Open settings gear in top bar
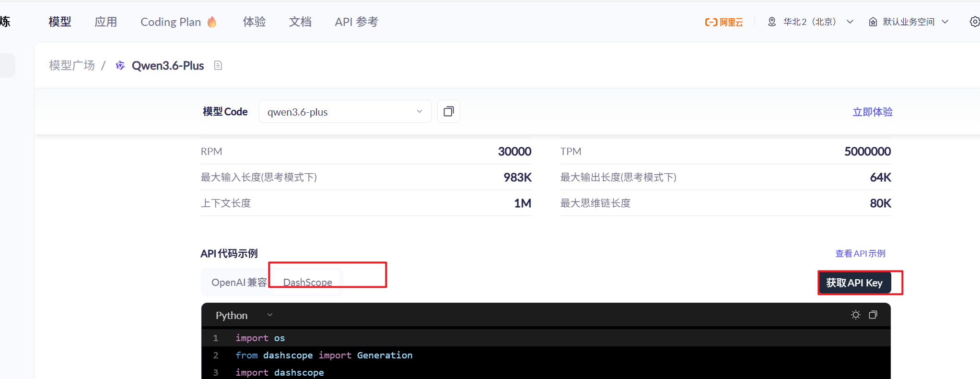 [974, 22]
